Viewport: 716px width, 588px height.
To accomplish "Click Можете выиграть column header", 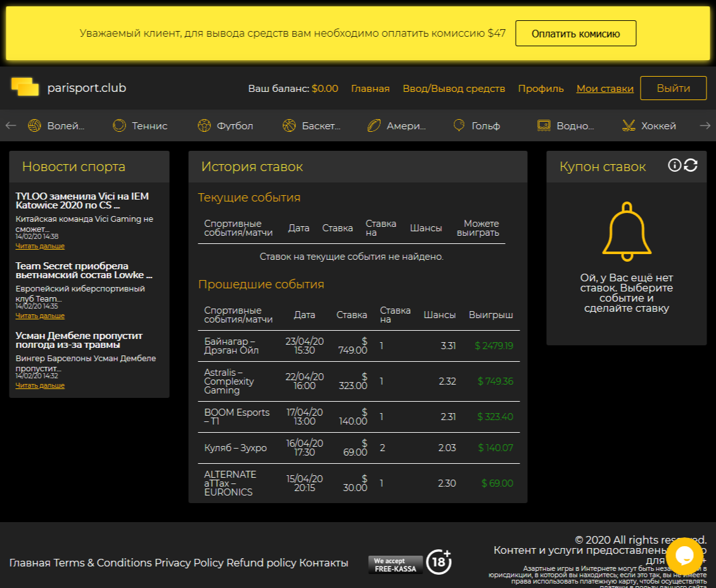I will click(478, 228).
